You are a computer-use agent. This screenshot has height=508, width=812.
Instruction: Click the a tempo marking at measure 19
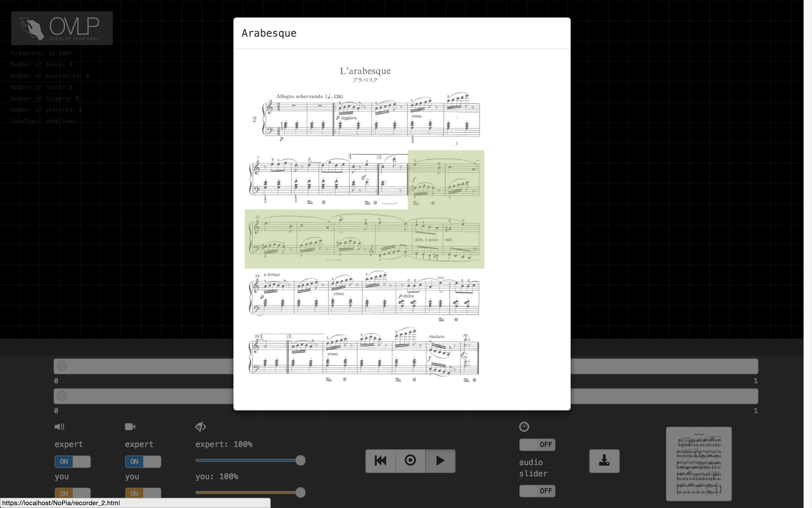272,275
